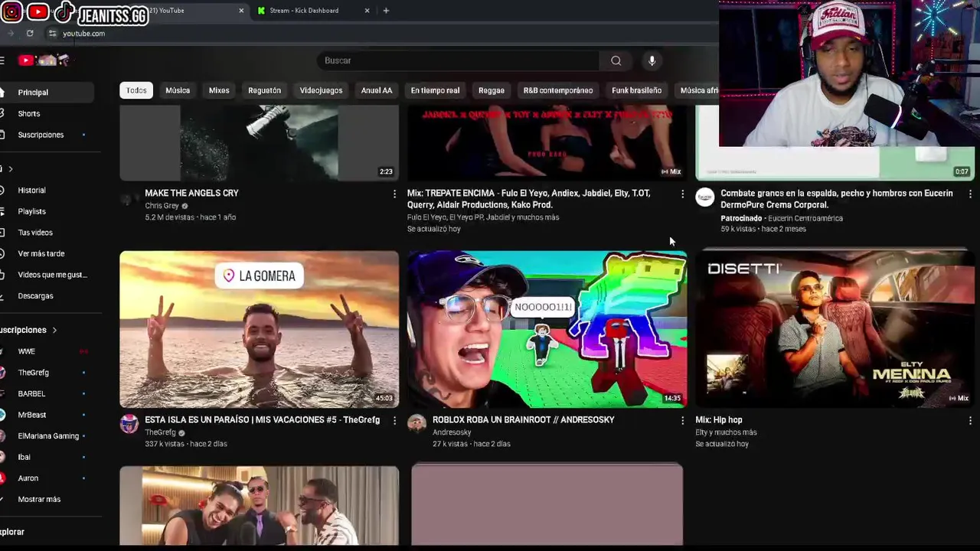
Task: Open Mix: TREPATE ENCIMA title link
Action: click(x=529, y=199)
